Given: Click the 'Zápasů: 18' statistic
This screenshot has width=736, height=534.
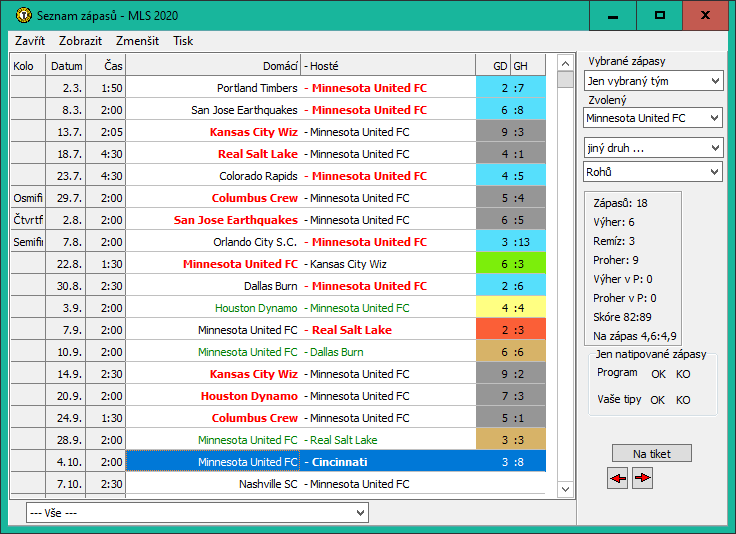Looking at the screenshot, I should [620, 203].
